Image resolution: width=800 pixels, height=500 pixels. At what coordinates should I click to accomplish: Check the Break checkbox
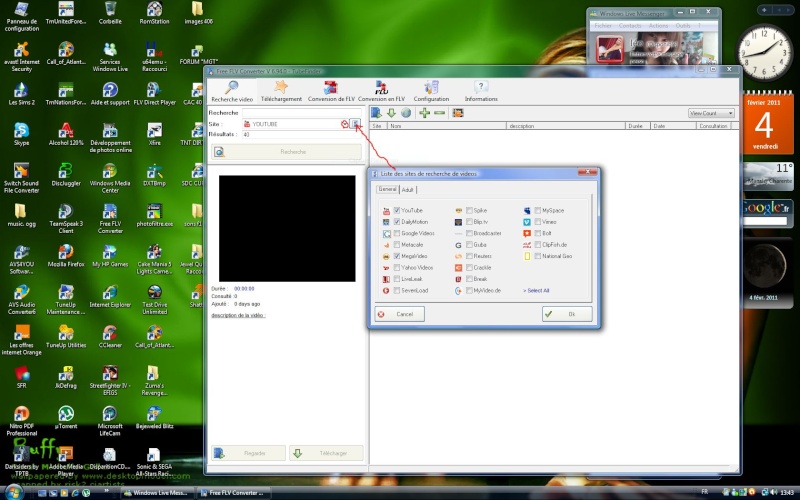[x=469, y=279]
